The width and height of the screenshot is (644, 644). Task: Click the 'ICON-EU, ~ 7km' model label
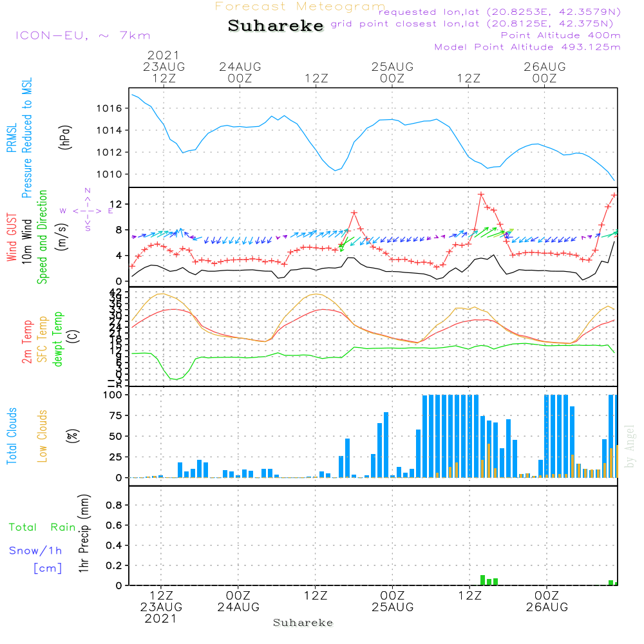point(83,35)
